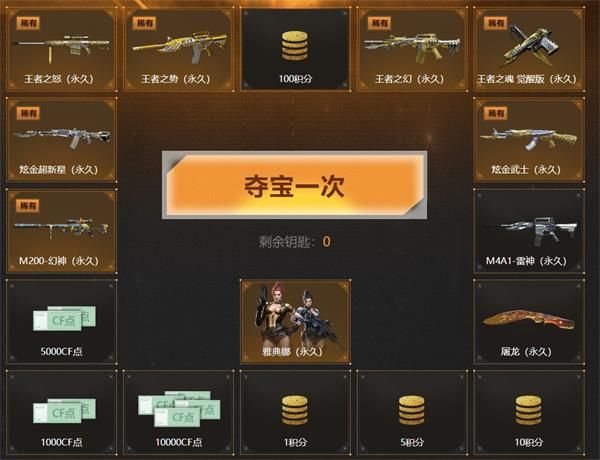The image size is (600, 460).
Task: Open the 雅典娜 character prize tile
Action: click(x=295, y=321)
